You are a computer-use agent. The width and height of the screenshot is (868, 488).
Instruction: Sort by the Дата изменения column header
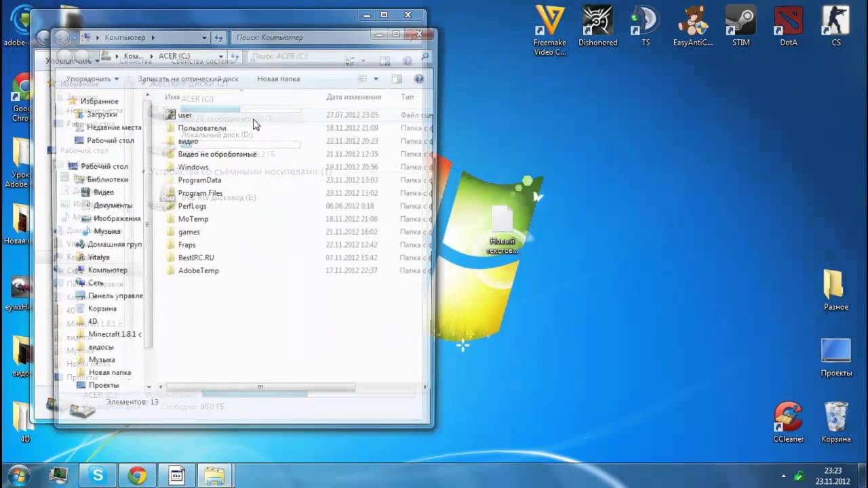pyautogui.click(x=353, y=97)
